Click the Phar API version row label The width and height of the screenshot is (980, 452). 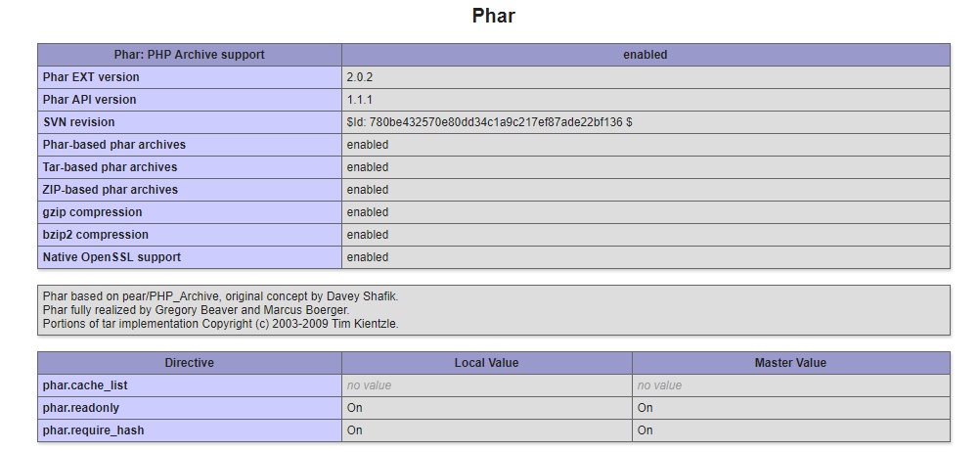(90, 100)
